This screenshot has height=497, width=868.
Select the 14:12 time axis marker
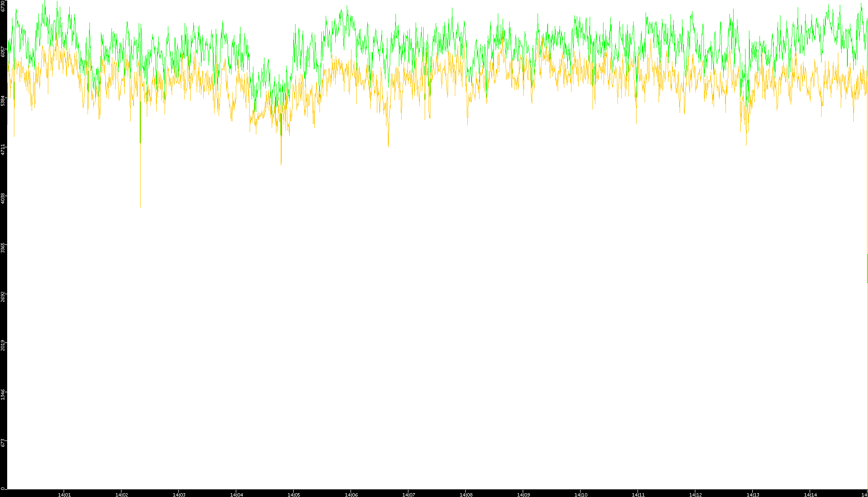pos(695,494)
